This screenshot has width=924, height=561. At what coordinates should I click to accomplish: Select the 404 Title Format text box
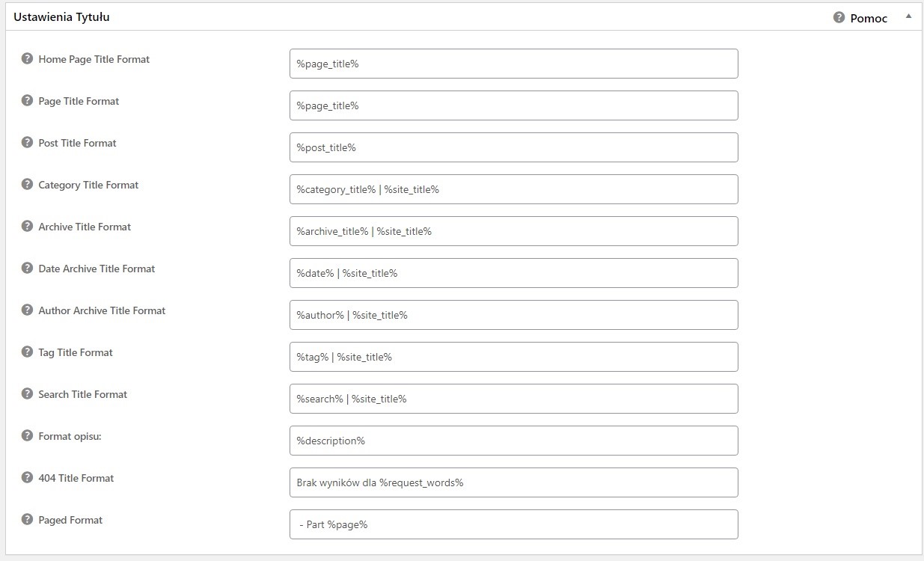pyautogui.click(x=513, y=482)
